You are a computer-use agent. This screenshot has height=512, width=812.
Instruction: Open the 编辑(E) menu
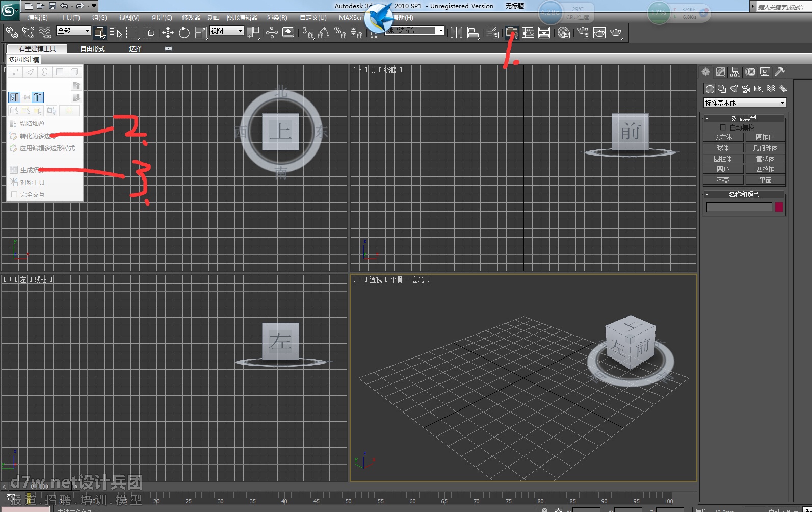38,17
